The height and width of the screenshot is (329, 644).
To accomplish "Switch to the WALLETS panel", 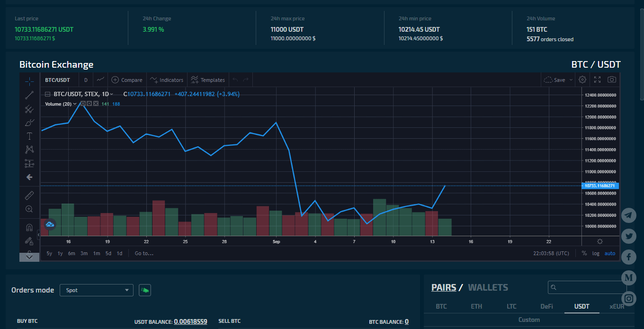I will coord(488,287).
